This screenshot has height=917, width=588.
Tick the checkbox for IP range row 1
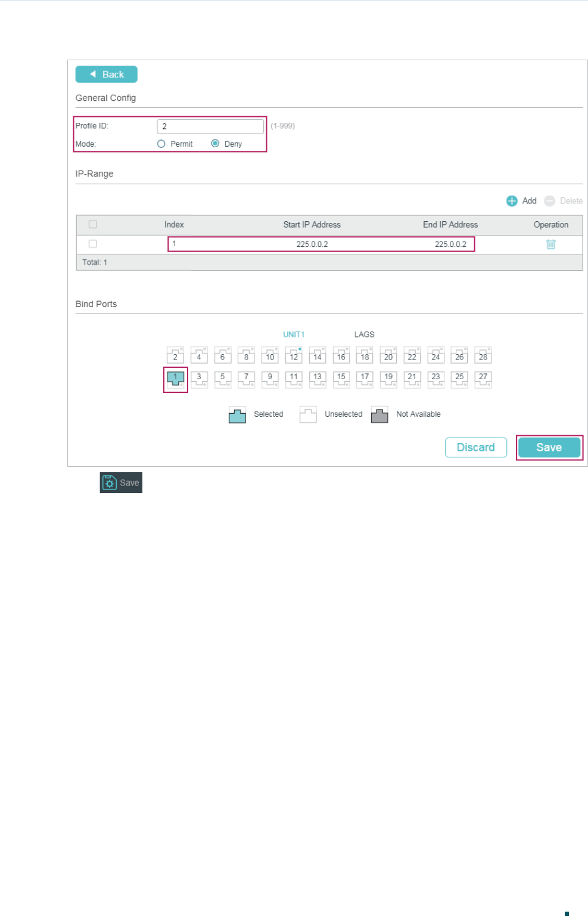tap(93, 244)
